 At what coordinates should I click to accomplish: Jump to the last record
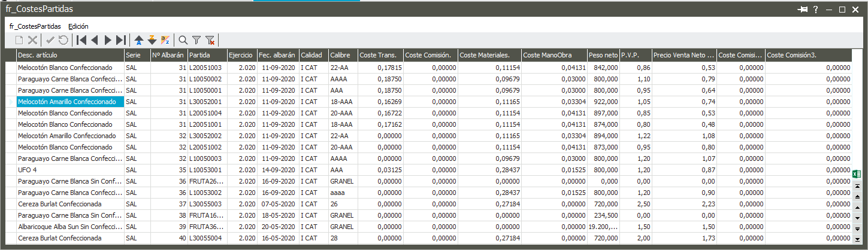[121, 40]
